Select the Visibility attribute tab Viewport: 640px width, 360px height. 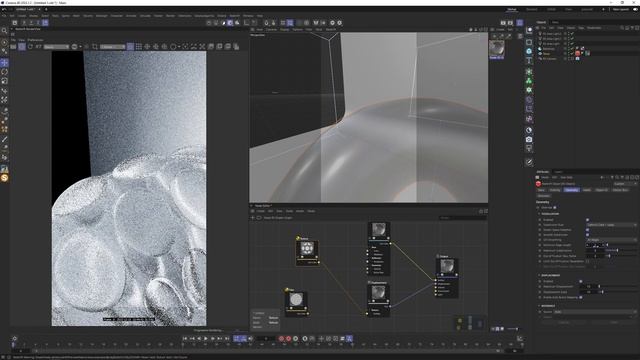coord(555,190)
